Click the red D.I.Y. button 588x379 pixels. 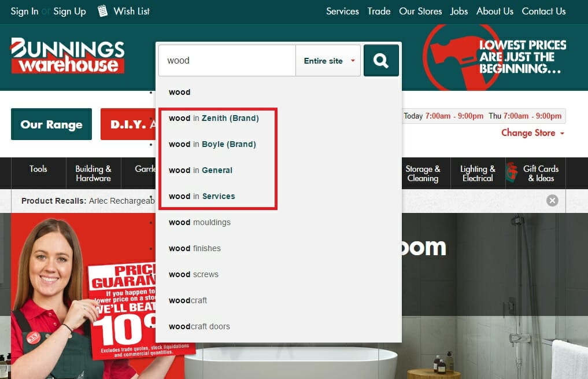tap(128, 124)
